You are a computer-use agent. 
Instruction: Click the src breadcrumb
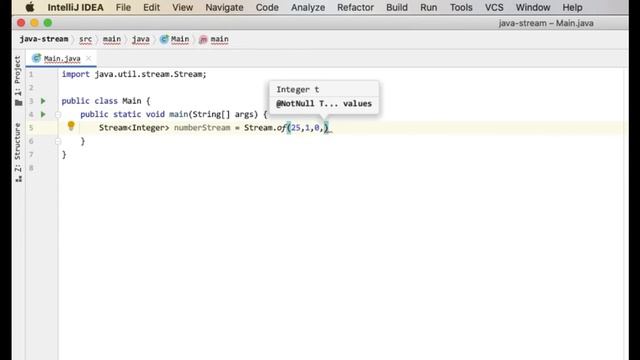coord(85,39)
